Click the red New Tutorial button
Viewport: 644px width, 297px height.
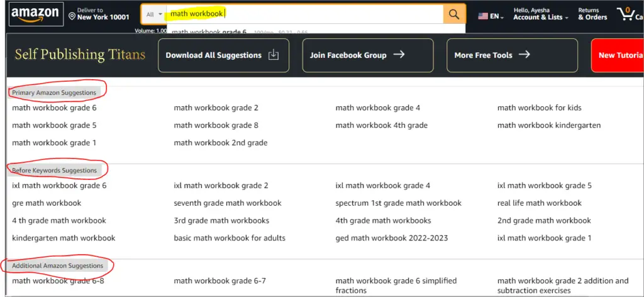pyautogui.click(x=618, y=55)
